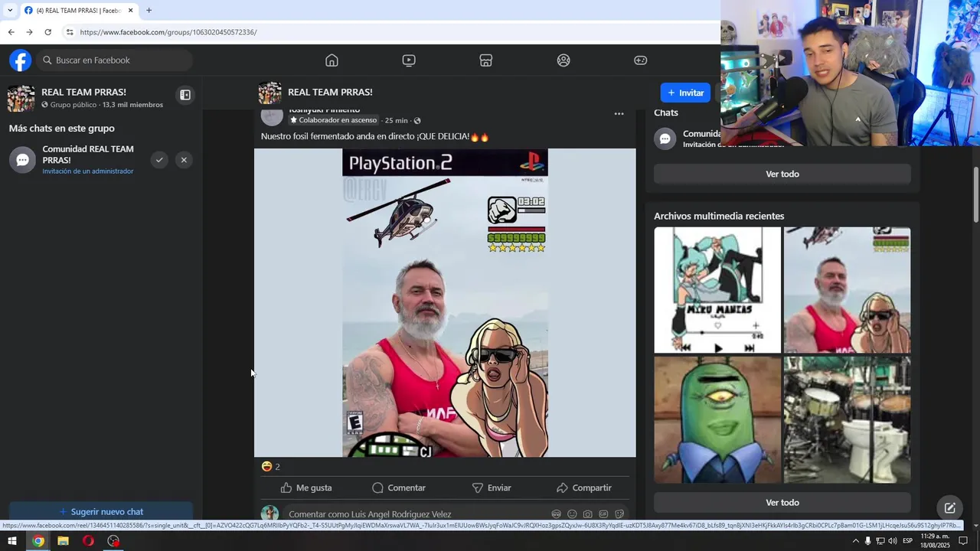The height and width of the screenshot is (551, 980).
Task: Open the Marketplace storefront icon
Action: click(x=486, y=60)
